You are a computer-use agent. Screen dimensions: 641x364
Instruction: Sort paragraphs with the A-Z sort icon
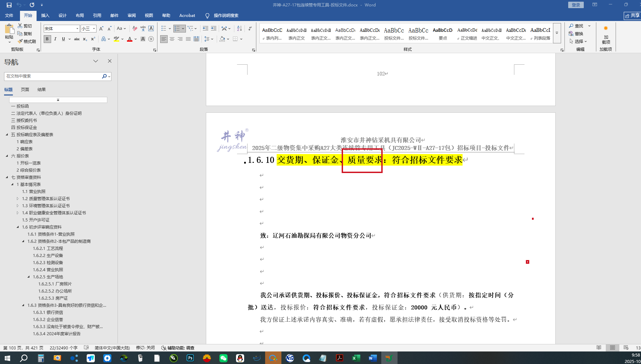tap(239, 29)
